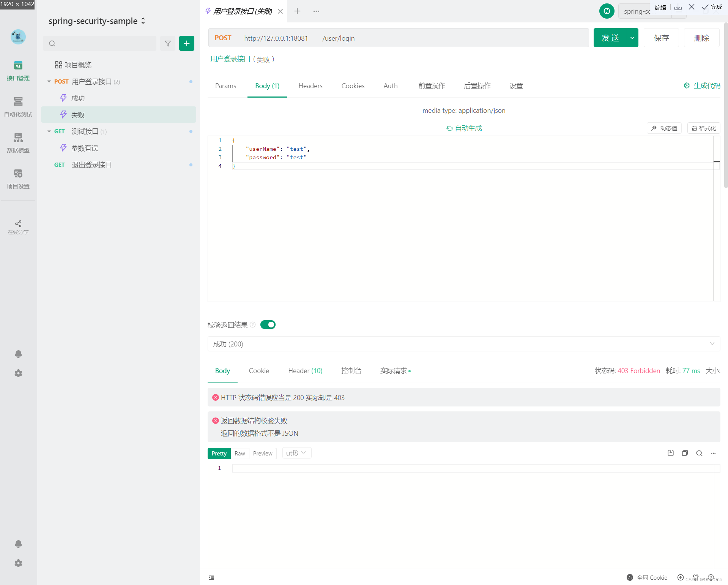The width and height of the screenshot is (728, 585).
Task: Open the 数据模型 sidebar section
Action: [x=18, y=143]
